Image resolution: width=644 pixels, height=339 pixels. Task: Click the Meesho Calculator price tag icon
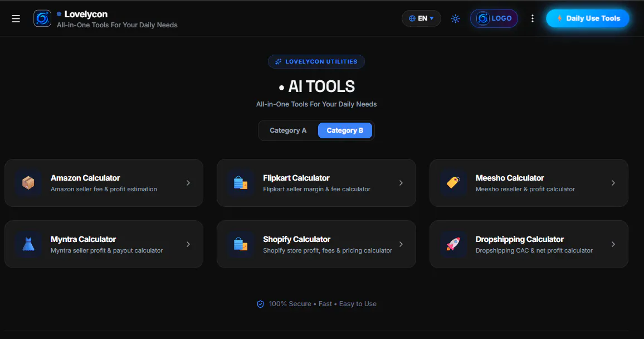coord(453,183)
